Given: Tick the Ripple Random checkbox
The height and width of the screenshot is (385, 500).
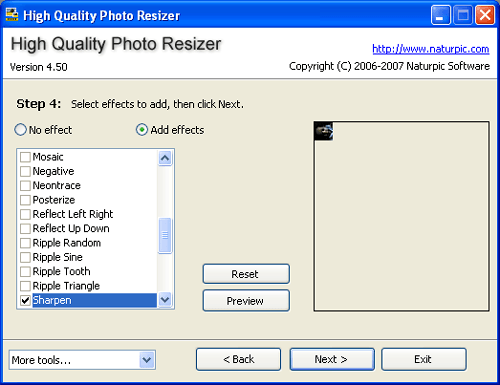Looking at the screenshot, I should tap(25, 243).
